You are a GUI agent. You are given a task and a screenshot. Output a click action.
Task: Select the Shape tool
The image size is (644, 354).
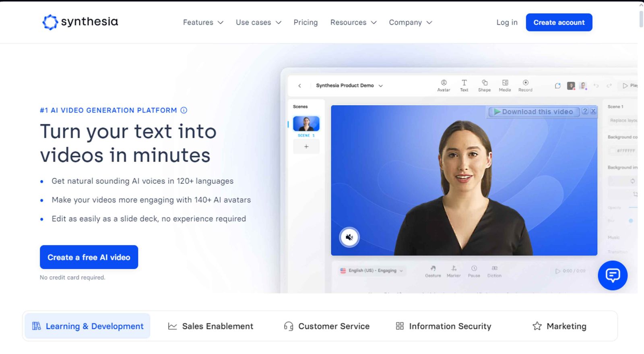coord(485,86)
